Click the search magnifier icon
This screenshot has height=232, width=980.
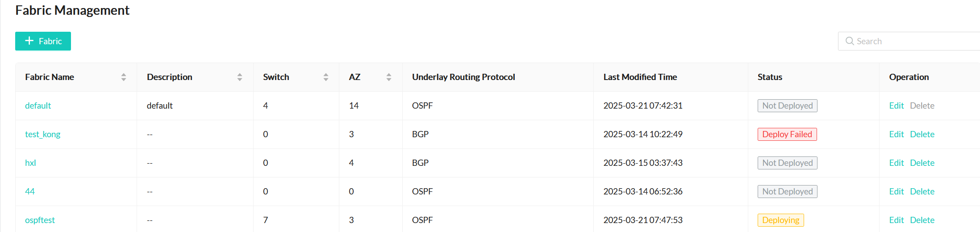tap(849, 41)
